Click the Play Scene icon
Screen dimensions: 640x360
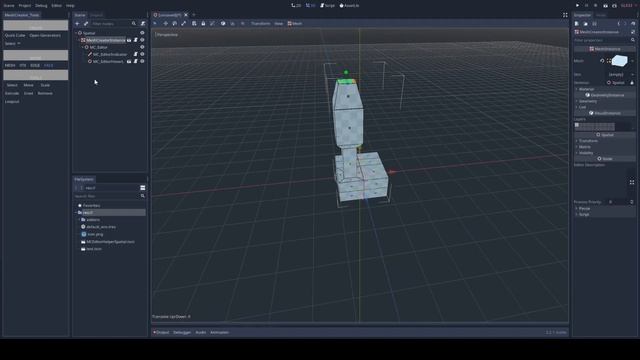tap(605, 6)
